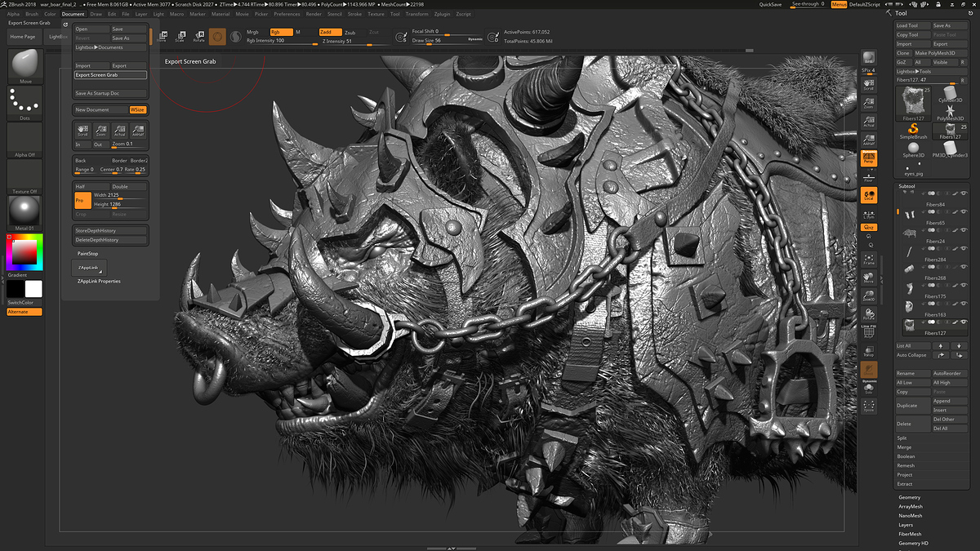Click the move subtool up arrow
This screenshot has height=551, width=980.
(942, 346)
